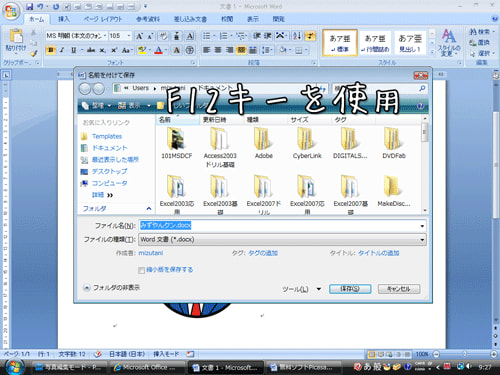Click the Shrink Font icon

coord(150,36)
